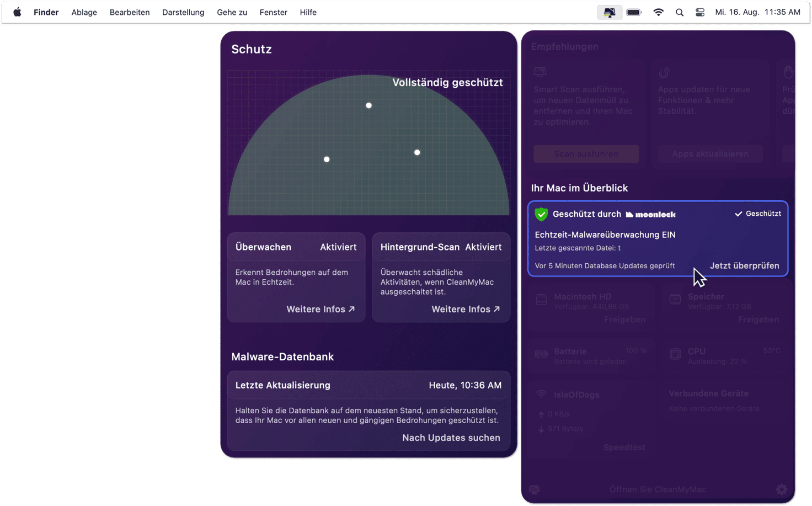Open Control Center in the menu bar
This screenshot has width=812, height=506.
(700, 12)
